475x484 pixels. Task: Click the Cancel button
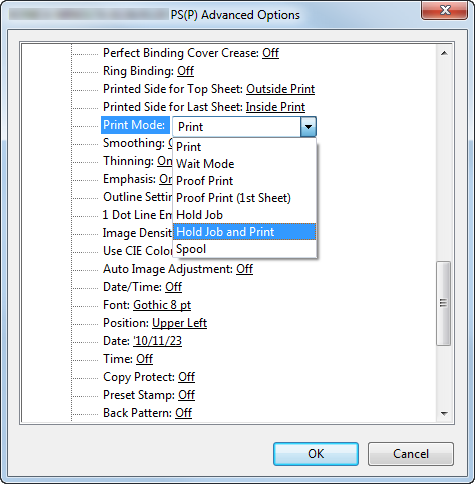point(411,454)
